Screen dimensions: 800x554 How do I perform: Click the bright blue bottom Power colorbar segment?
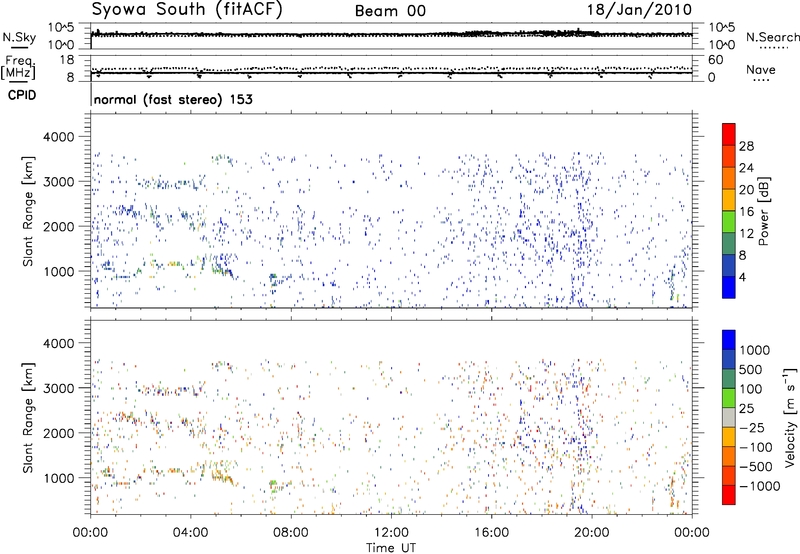[729, 287]
